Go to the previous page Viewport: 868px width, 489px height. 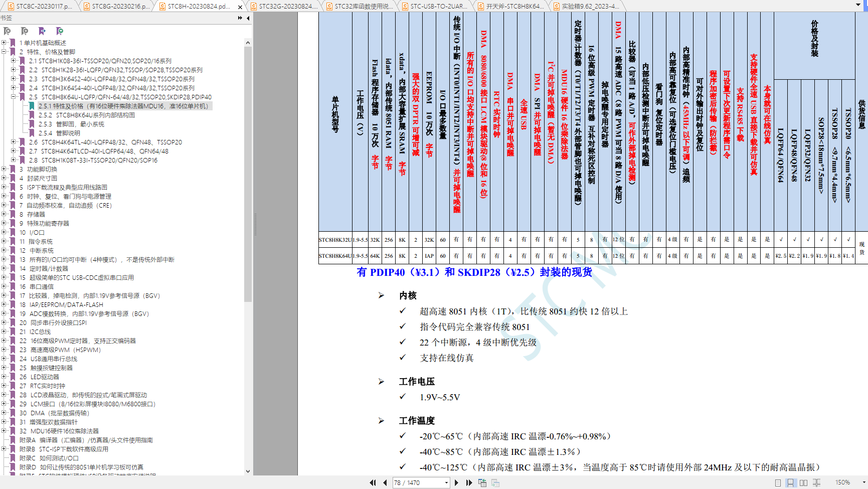coord(385,482)
